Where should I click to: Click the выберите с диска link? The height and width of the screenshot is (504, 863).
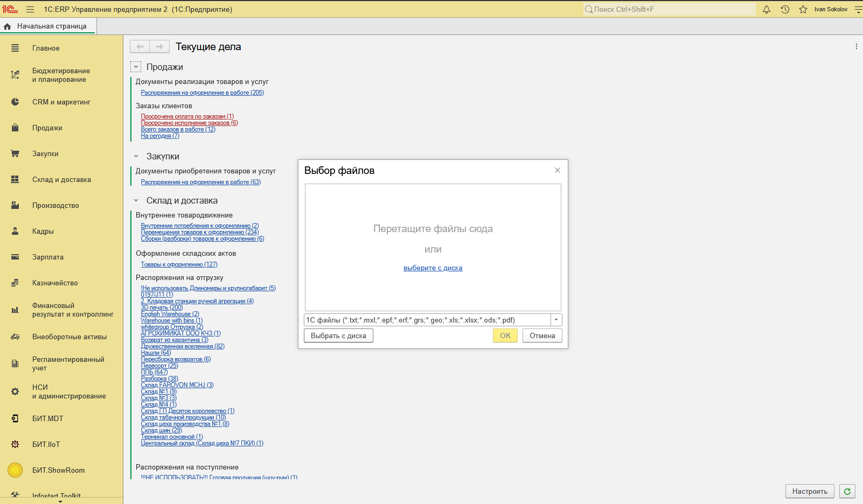click(x=433, y=268)
